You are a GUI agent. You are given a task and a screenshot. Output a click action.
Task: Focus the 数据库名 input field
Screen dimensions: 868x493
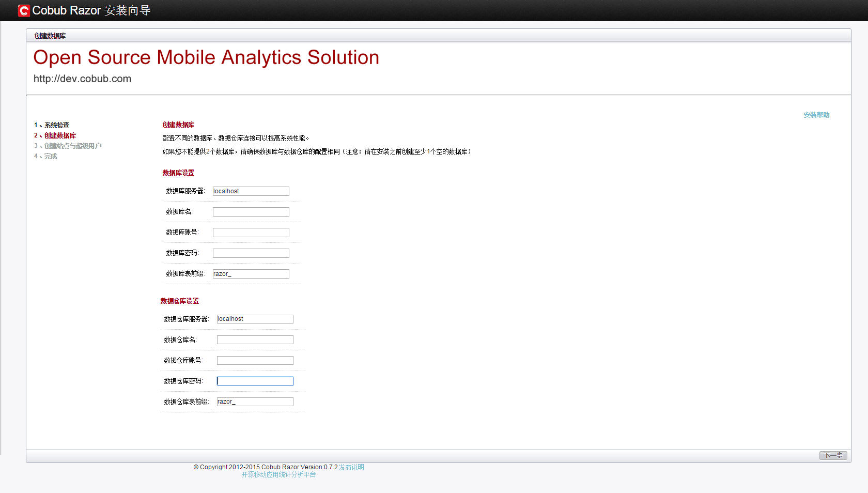pos(251,212)
